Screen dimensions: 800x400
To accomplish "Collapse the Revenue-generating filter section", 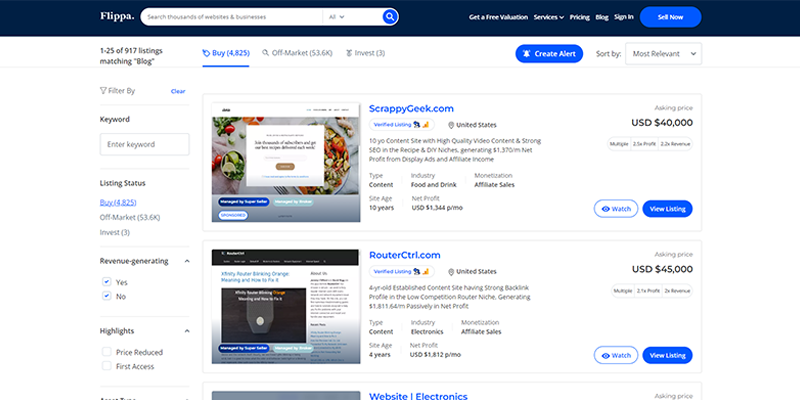I will point(187,261).
